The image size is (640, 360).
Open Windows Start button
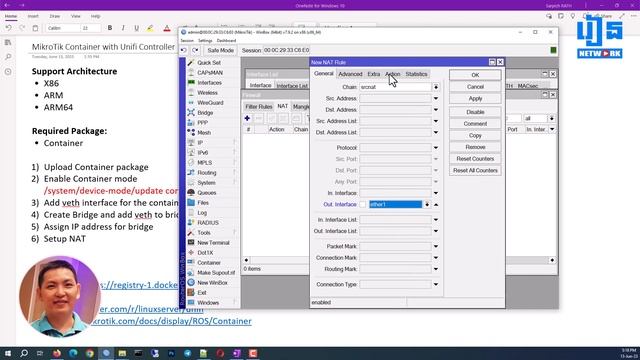pos(8,353)
